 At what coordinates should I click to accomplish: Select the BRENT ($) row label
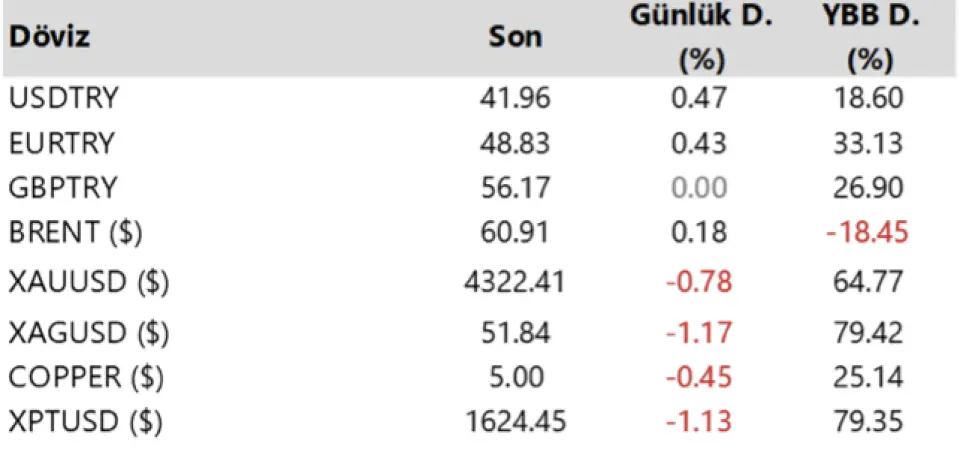tap(75, 233)
